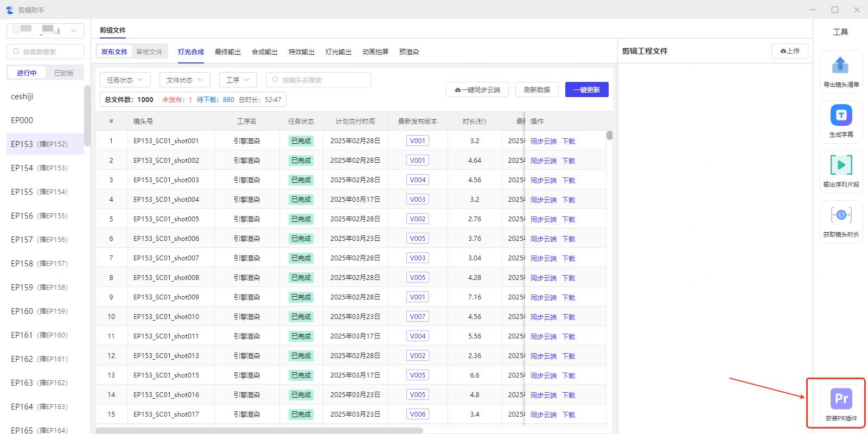Select the 进行中 toggle option
This screenshot has width=868, height=434.
click(x=27, y=73)
